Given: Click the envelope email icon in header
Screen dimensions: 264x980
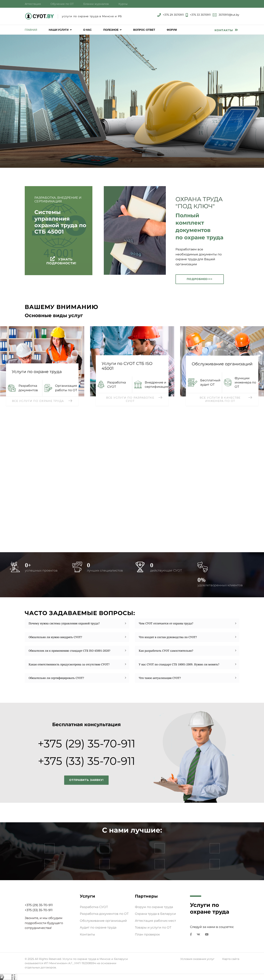Looking at the screenshot, I should click(215, 15).
